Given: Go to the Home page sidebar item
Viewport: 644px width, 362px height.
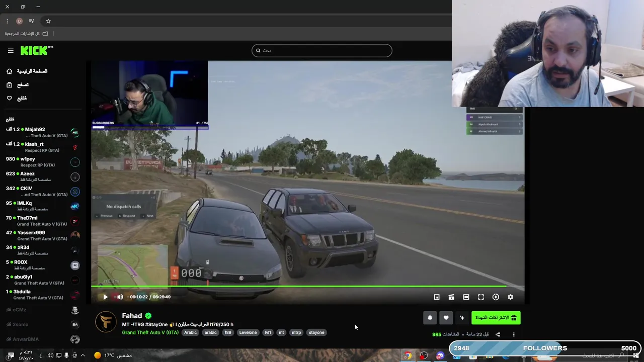Looking at the screenshot, I should click(28, 71).
